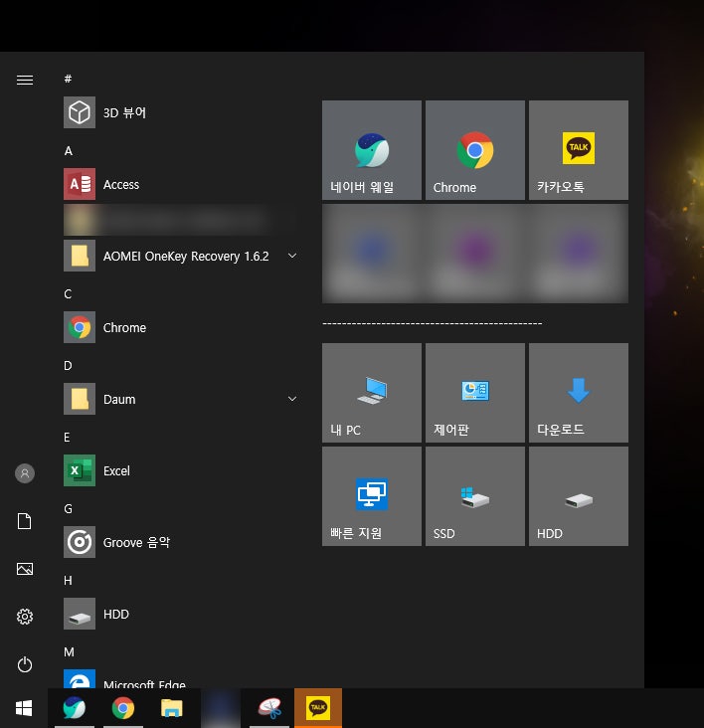
Task: Open the Daum folder icon
Action: (80, 399)
